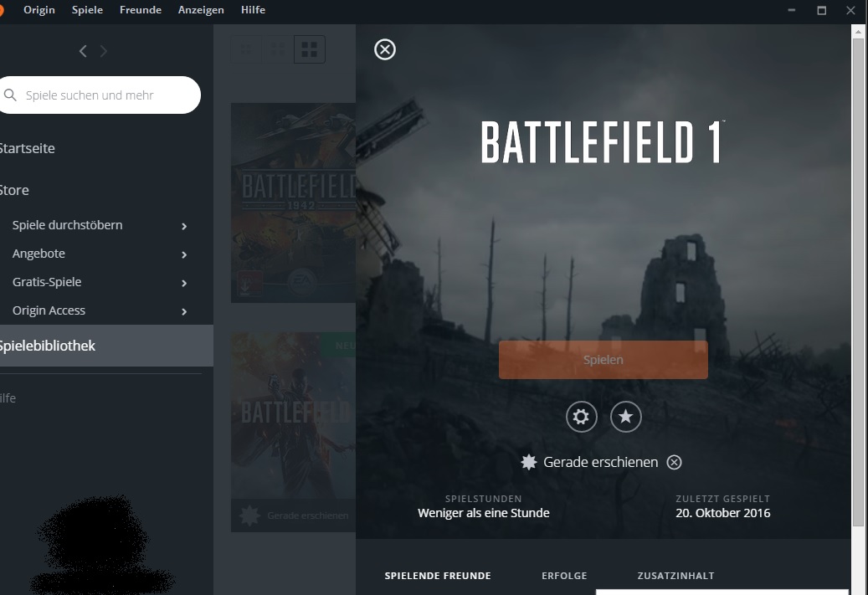Open the Origin menu
Image resolution: width=868 pixels, height=595 pixels.
pos(39,10)
